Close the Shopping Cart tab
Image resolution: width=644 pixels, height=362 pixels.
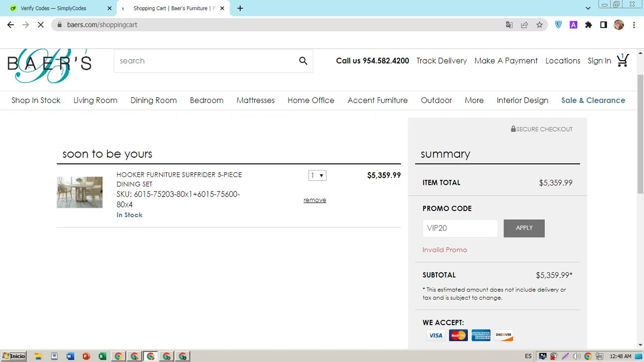(x=222, y=8)
